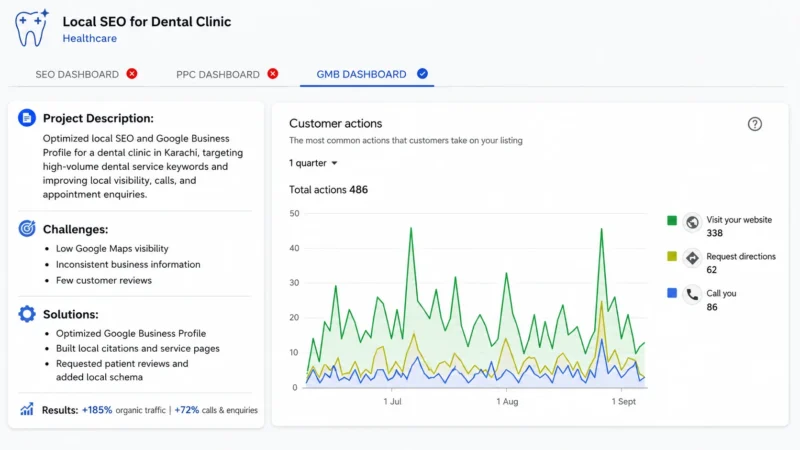Viewport: 800px width, 450px height.
Task: Click the yellow Request directions swatch
Action: tap(672, 256)
